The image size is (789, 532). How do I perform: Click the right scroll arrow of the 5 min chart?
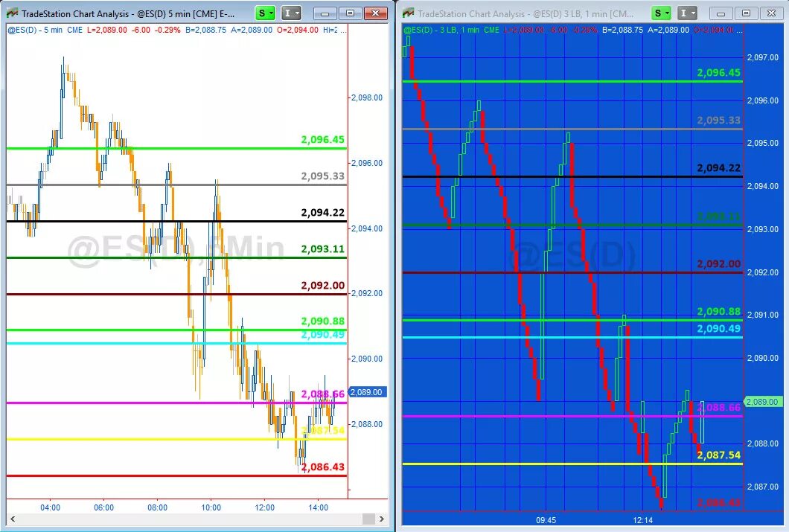[x=382, y=519]
